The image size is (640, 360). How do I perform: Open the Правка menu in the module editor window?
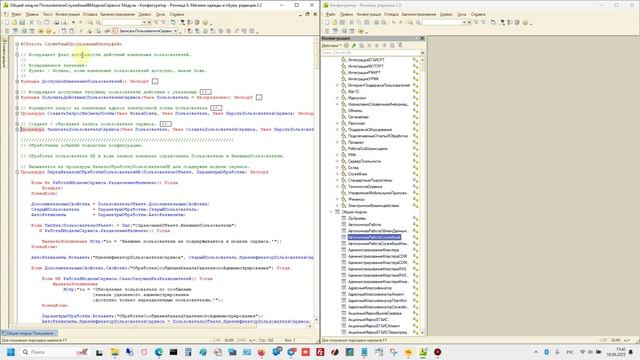pyautogui.click(x=32, y=14)
